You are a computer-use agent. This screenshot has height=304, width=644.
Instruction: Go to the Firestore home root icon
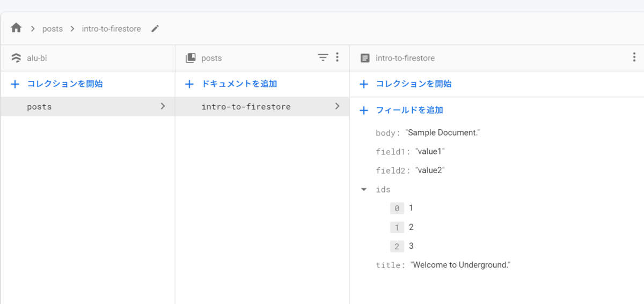tap(16, 28)
